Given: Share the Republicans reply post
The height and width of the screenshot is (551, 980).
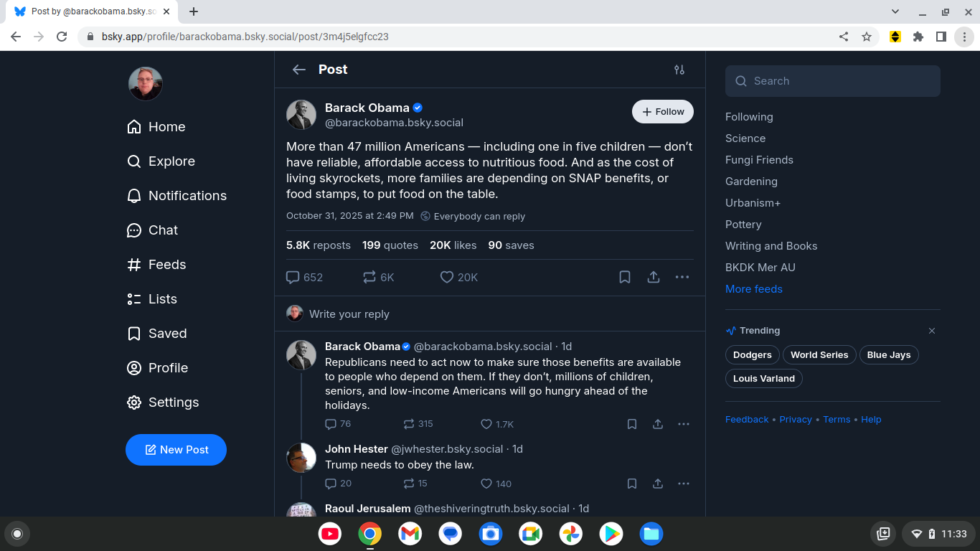Looking at the screenshot, I should [x=658, y=424].
